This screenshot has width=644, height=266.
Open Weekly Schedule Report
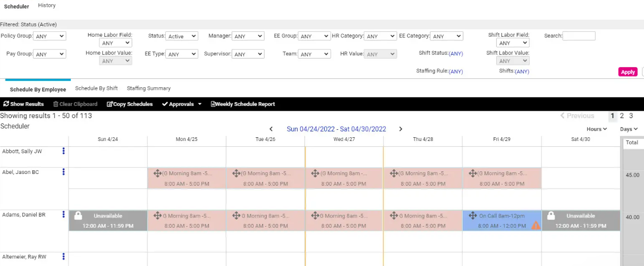click(x=243, y=104)
